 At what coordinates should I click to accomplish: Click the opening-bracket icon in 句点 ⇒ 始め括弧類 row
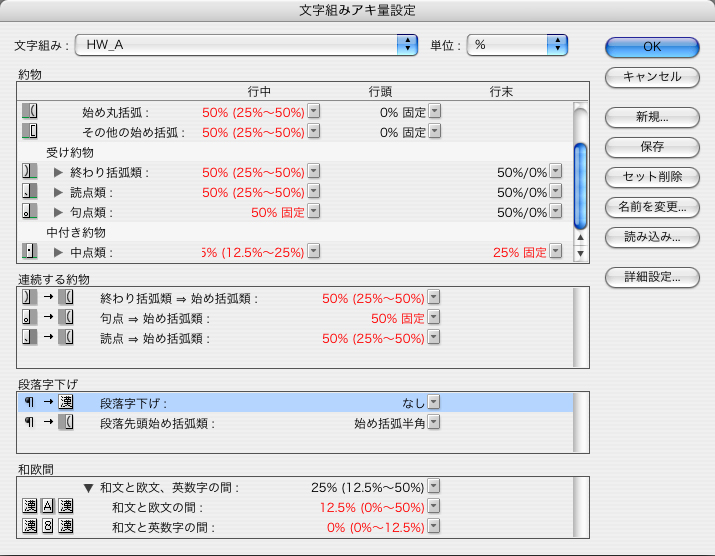coord(66,317)
